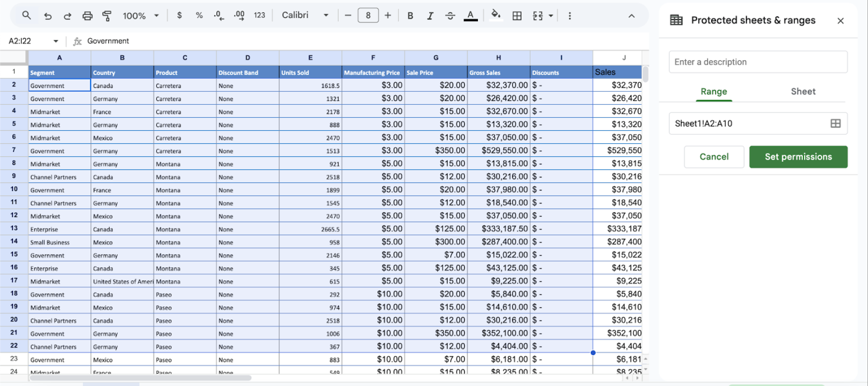Select row 23 header
Viewport: 868px width, 386px height.
coord(14,359)
